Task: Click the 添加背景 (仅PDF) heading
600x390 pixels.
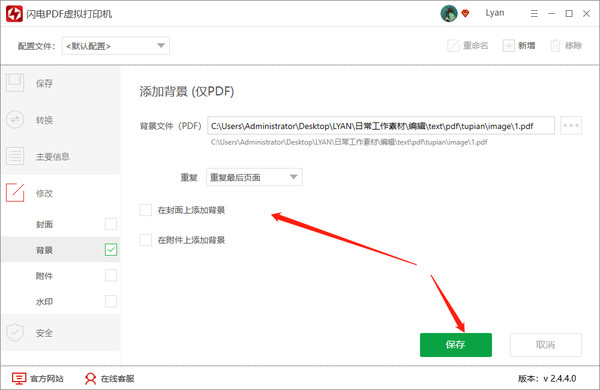Action: tap(187, 91)
